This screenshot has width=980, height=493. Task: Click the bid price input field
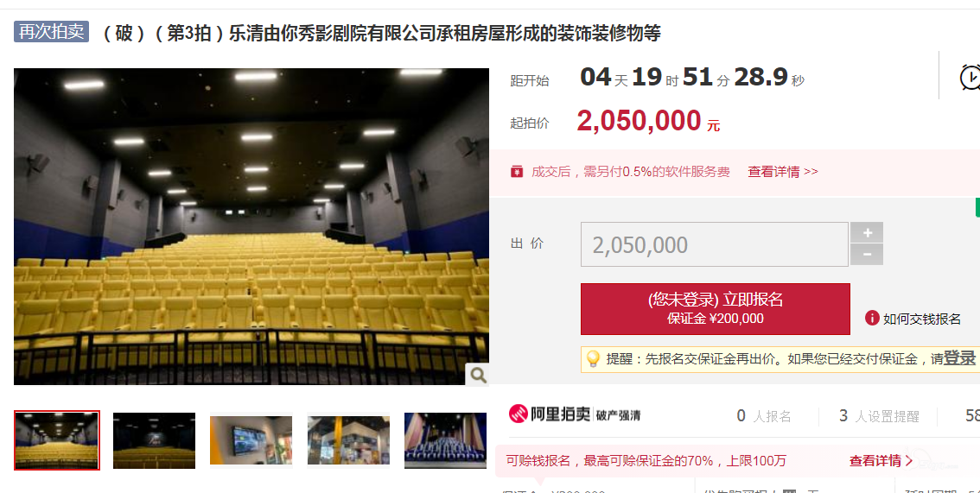(715, 244)
